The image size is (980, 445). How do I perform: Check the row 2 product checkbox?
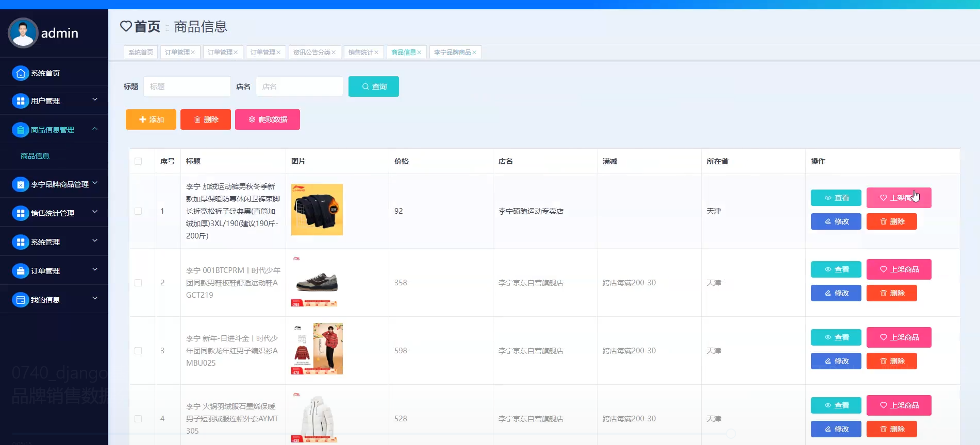coord(138,283)
